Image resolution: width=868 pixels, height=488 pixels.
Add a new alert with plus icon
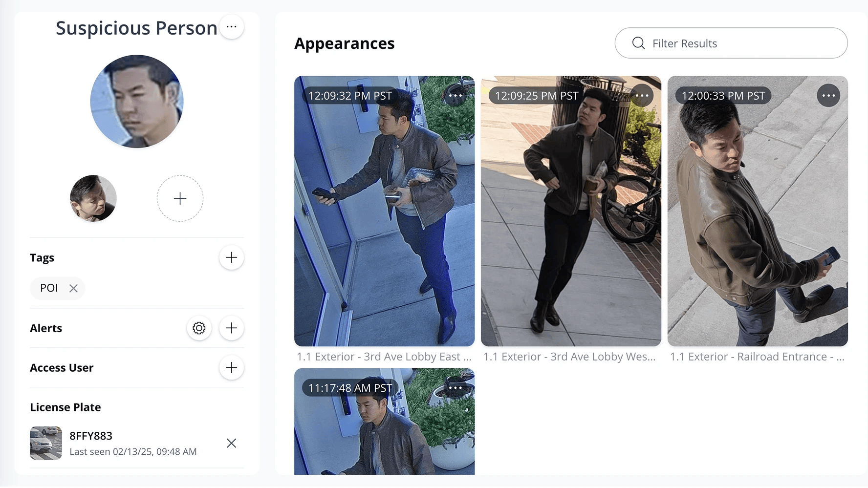(x=231, y=328)
